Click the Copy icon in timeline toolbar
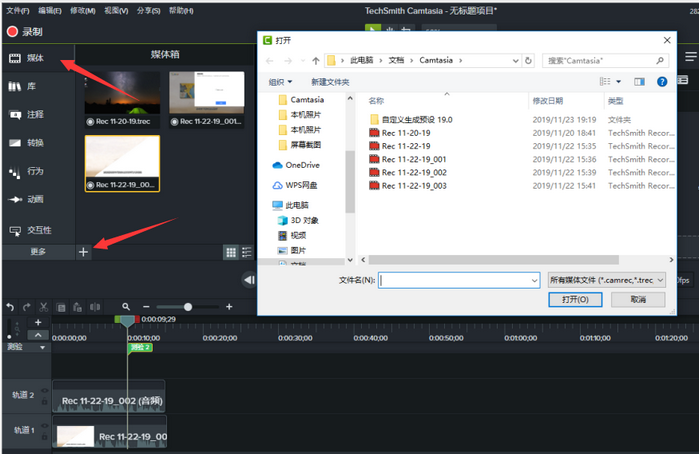Screen dimensions: 699x454 pos(61,307)
